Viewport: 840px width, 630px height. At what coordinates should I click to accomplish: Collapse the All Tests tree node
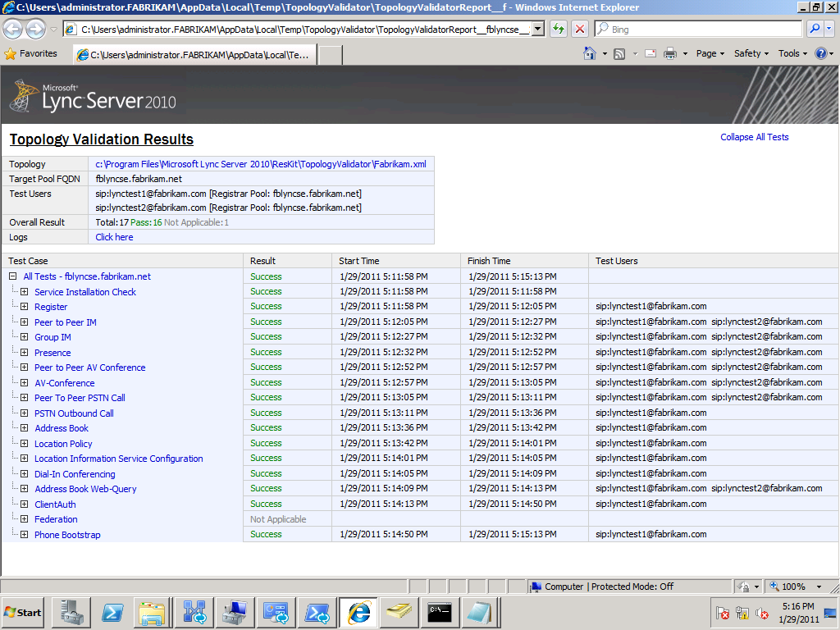13,276
